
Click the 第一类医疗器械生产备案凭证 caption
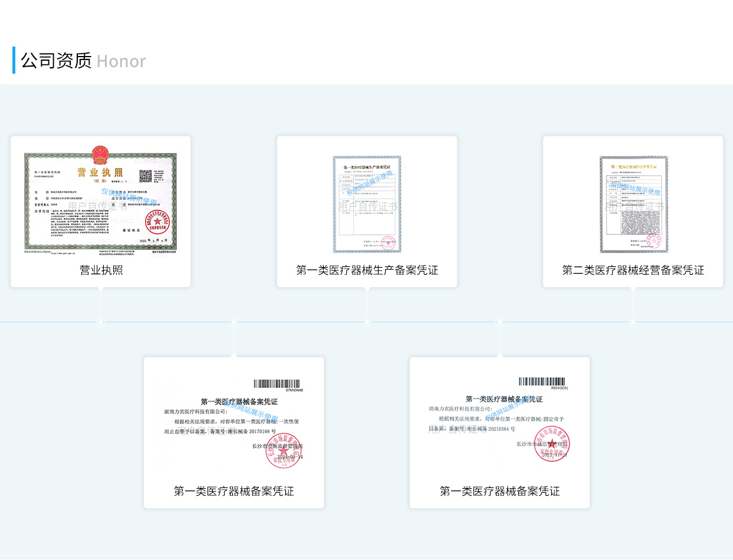pos(367,271)
